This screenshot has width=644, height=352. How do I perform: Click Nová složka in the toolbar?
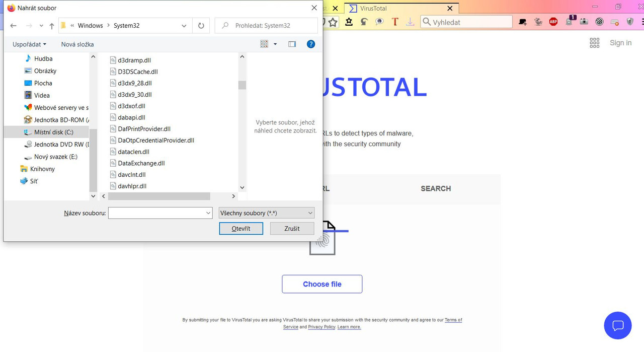(x=77, y=44)
